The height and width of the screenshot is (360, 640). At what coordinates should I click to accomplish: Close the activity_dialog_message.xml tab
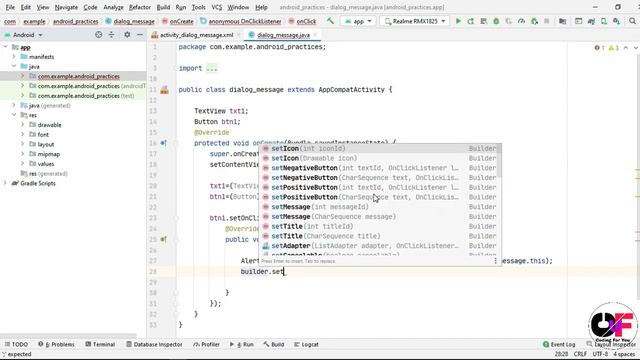point(238,35)
